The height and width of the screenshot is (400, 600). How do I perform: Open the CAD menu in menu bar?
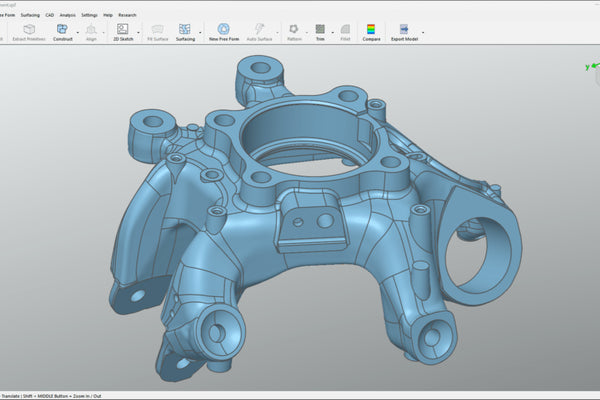(x=48, y=15)
